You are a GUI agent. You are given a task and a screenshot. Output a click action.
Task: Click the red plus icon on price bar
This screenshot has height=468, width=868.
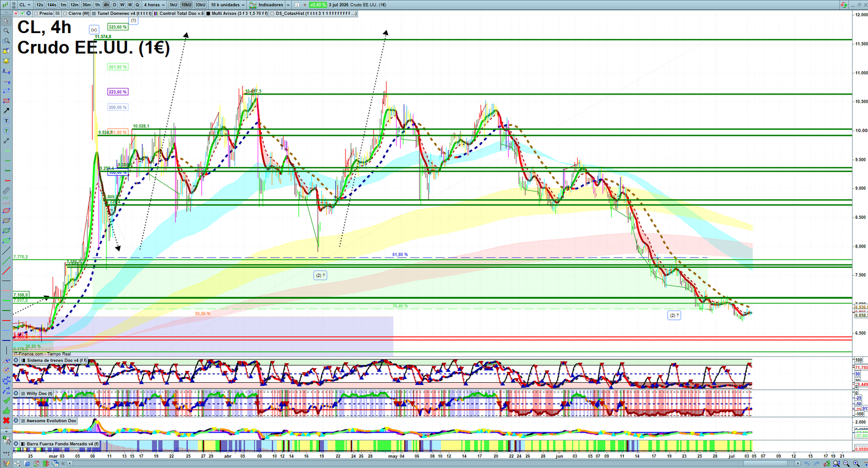16,13
